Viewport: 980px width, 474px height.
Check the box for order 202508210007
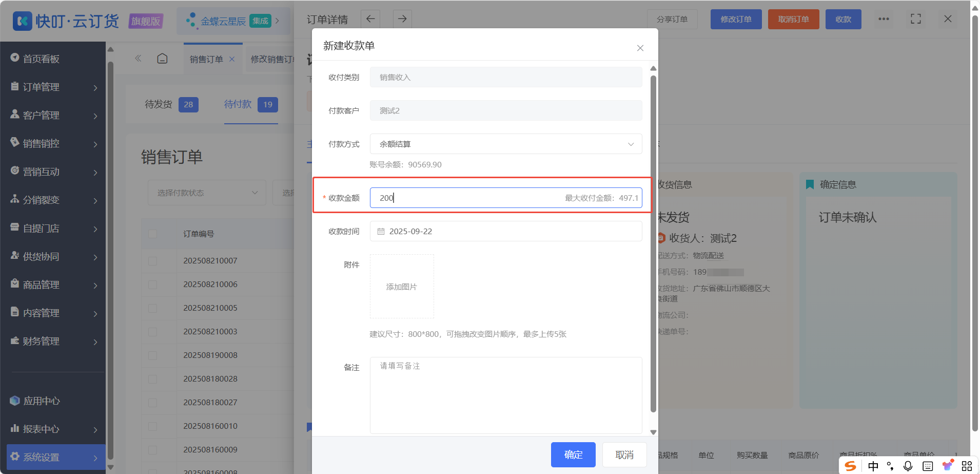[x=152, y=261]
